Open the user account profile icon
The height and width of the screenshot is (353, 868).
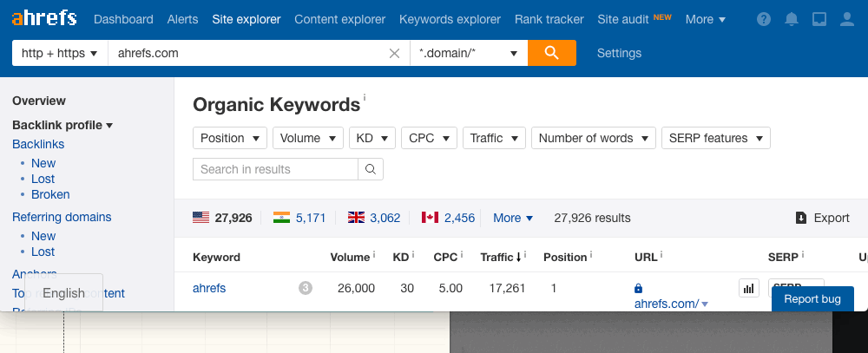point(847,19)
